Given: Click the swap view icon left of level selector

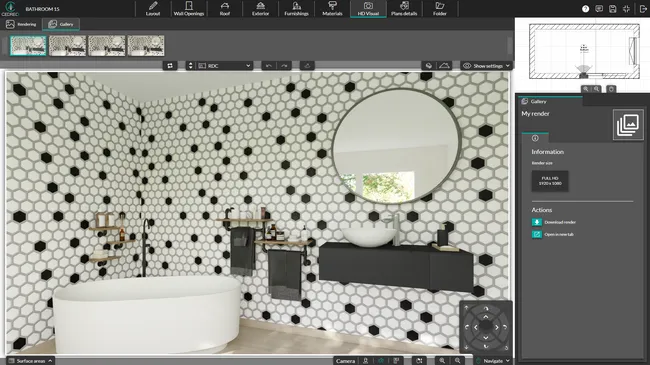Looking at the screenshot, I should click(170, 66).
